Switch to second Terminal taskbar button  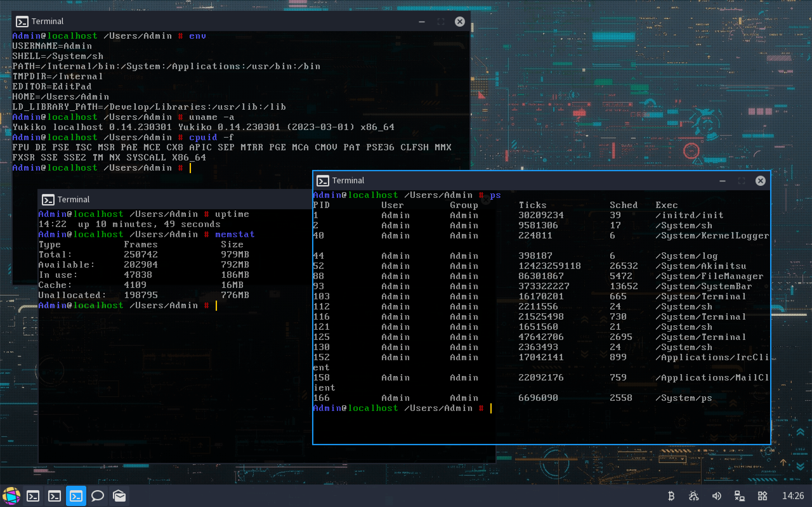54,496
